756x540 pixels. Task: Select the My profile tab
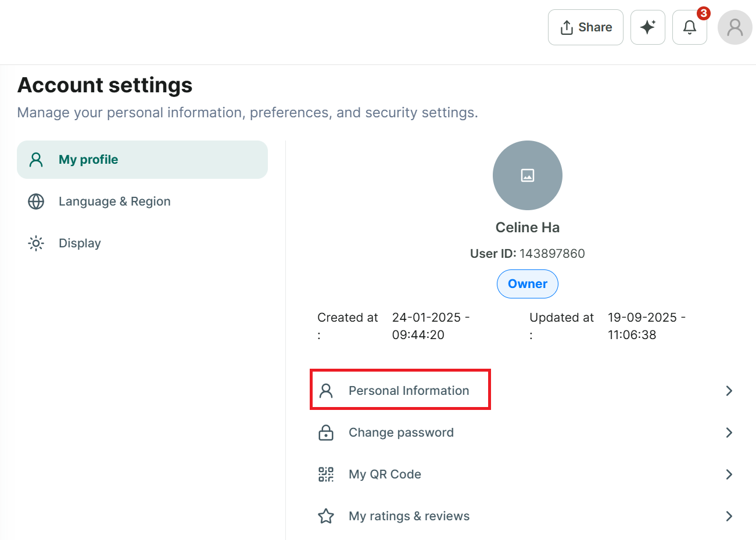pyautogui.click(x=142, y=160)
